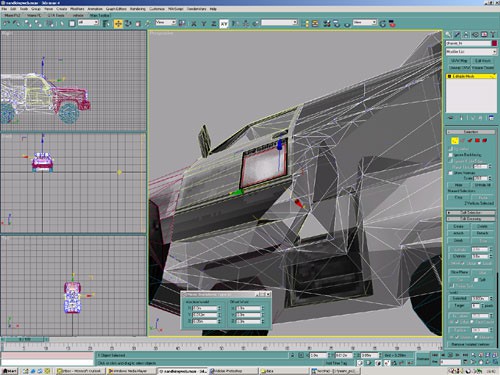Image resolution: width=500 pixels, height=375 pixels.
Task: Toggle the Show Normals checkbox
Action: [451, 173]
